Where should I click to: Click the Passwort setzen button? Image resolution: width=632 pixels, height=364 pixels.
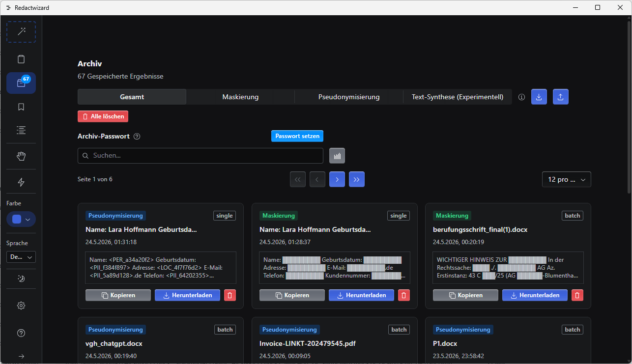click(297, 136)
